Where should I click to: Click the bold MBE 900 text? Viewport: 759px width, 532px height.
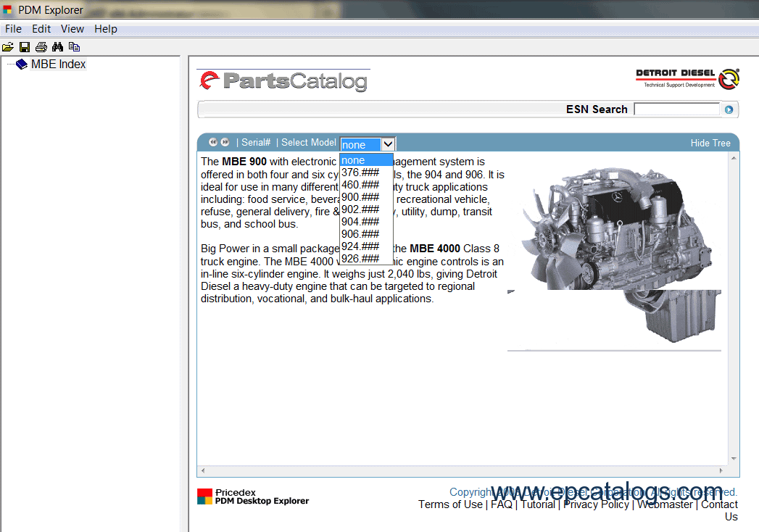coord(244,162)
